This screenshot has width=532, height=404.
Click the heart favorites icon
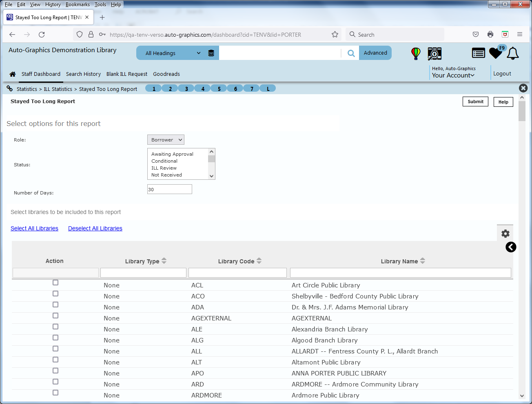point(495,53)
